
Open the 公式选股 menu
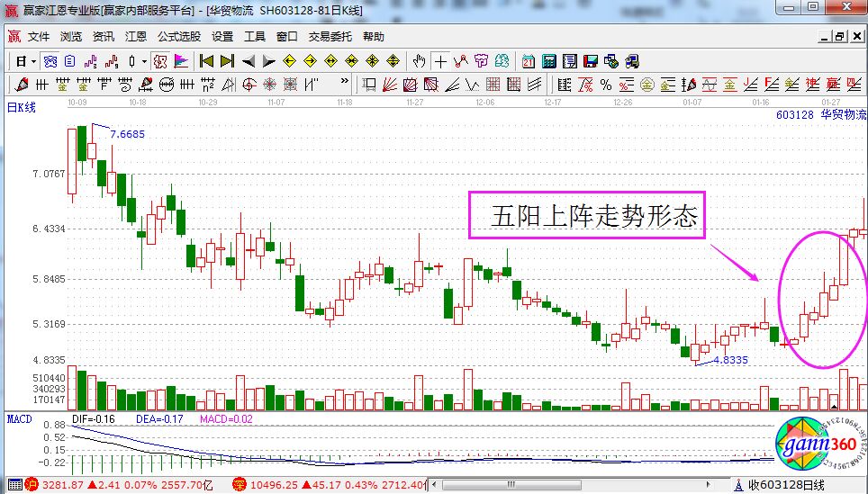tap(179, 37)
